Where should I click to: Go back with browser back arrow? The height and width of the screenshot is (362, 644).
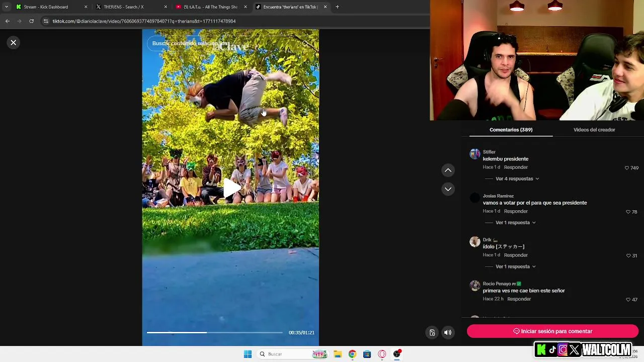[x=7, y=21]
